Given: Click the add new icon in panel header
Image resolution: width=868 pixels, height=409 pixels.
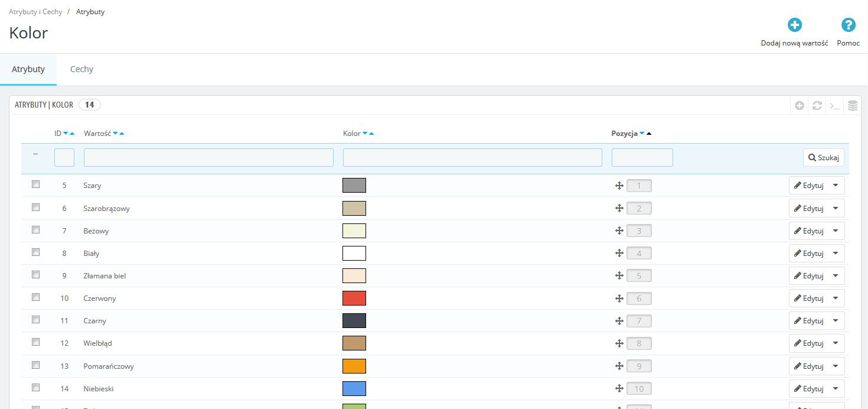Looking at the screenshot, I should 800,106.
